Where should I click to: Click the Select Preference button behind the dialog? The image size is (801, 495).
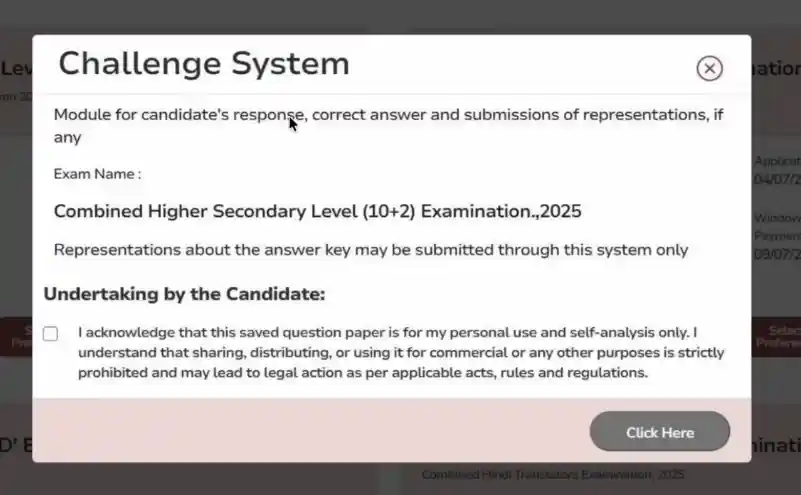point(778,337)
